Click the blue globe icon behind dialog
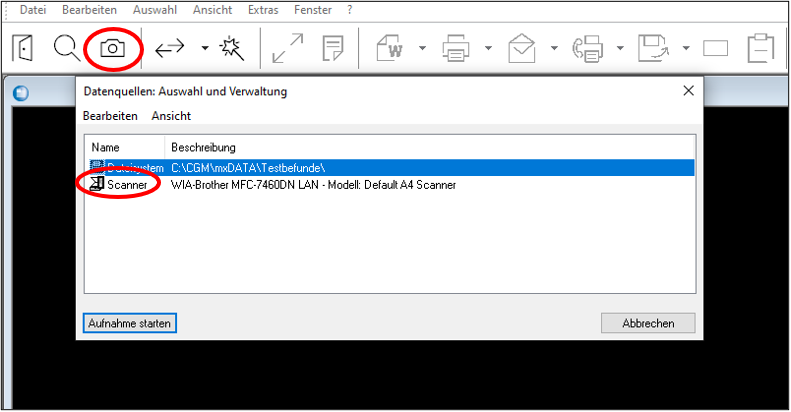Viewport: 791px width, 412px height. point(21,93)
